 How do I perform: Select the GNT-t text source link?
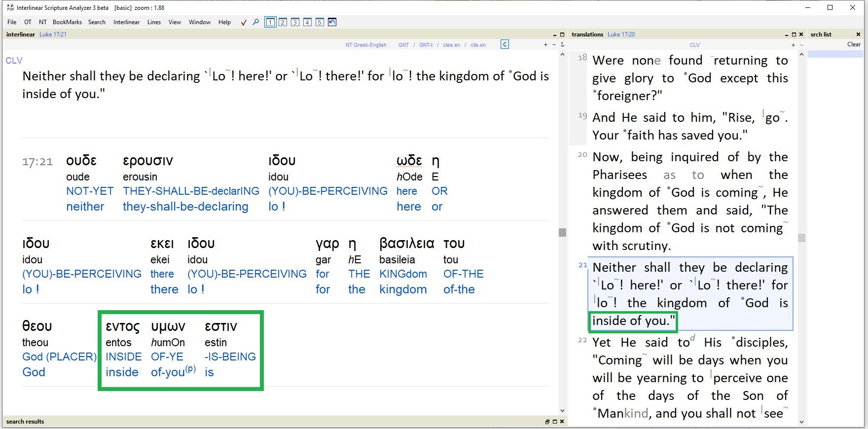click(x=426, y=45)
